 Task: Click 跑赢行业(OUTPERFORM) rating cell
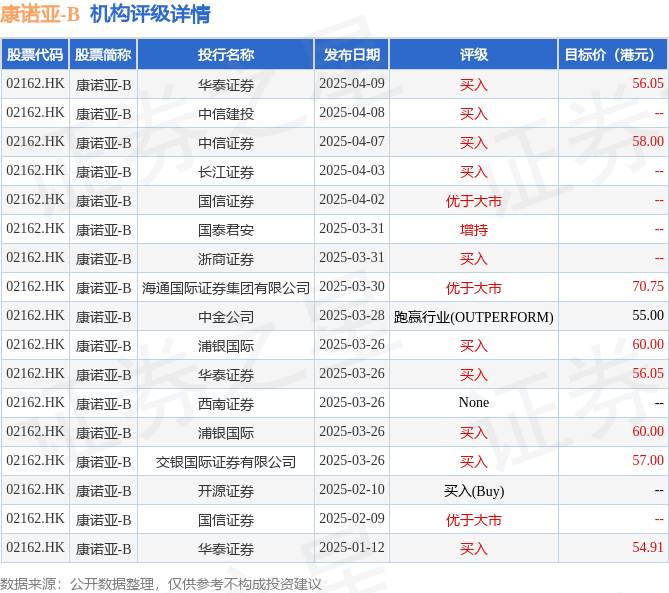[x=474, y=317]
